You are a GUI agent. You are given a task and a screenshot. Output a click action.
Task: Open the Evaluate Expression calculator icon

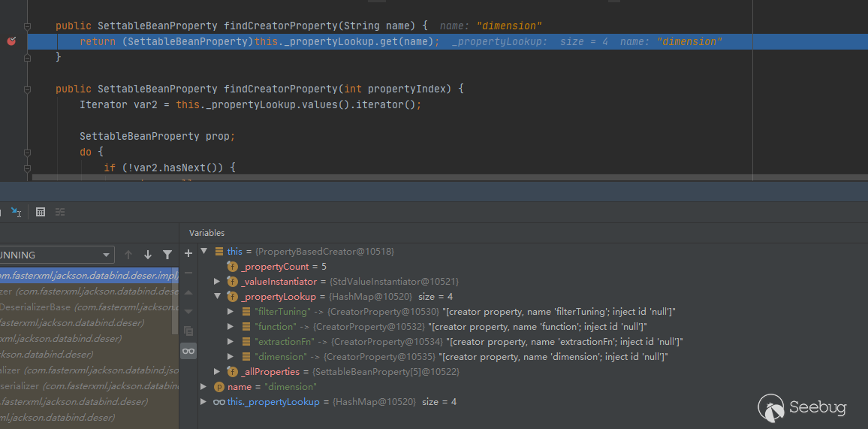click(x=41, y=213)
